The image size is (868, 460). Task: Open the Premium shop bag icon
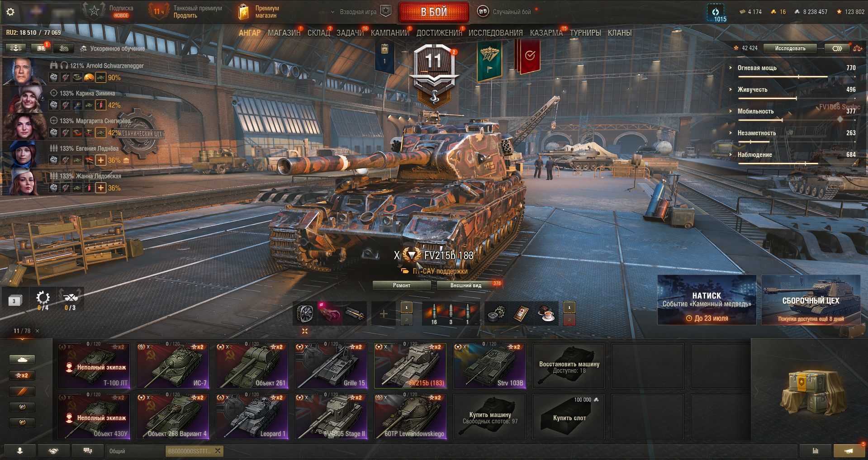[243, 12]
